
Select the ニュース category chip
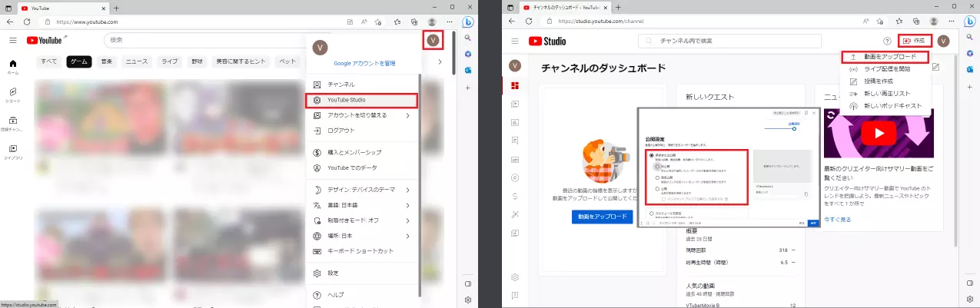tap(137, 61)
